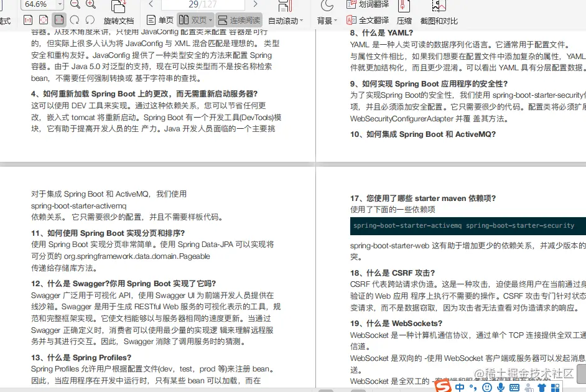Select the fit page icon
Screen dimensions: 586x392
pos(44,20)
